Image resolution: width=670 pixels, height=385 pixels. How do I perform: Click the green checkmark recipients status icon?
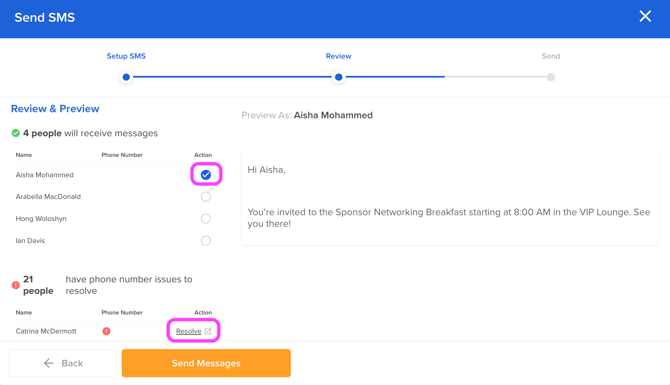tap(16, 133)
